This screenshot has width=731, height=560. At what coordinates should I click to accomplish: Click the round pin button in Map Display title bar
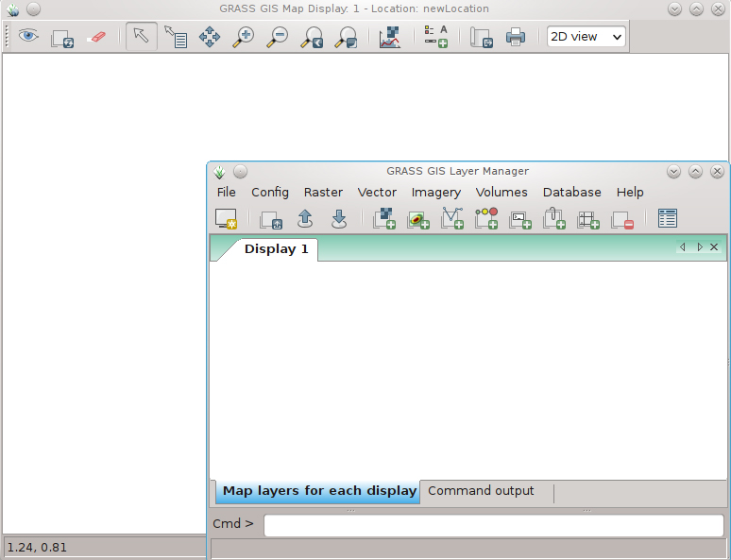[x=34, y=8]
